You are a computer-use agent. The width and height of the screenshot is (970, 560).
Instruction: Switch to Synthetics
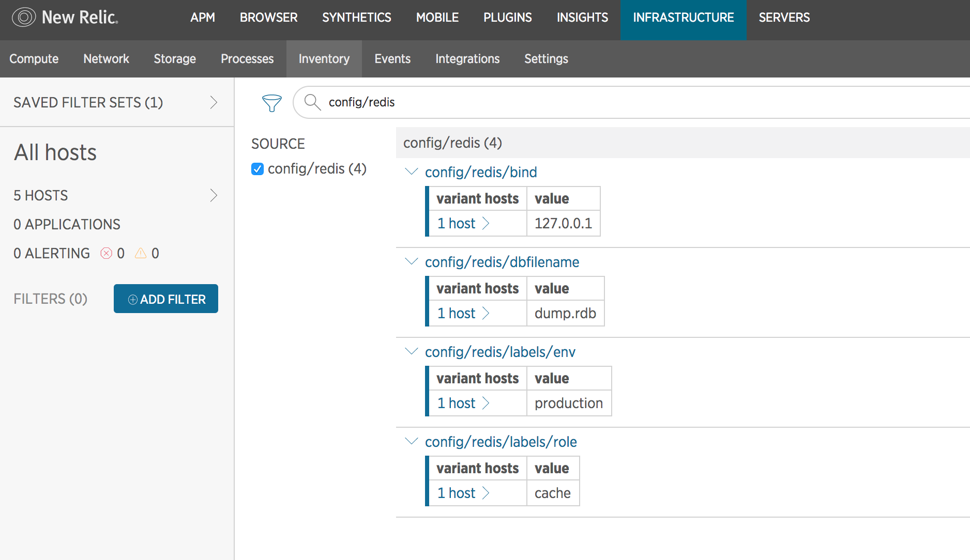point(357,18)
